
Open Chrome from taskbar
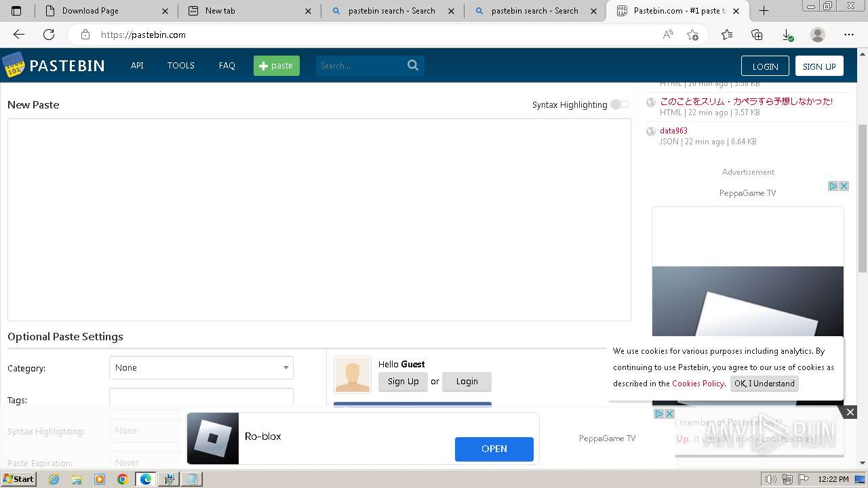[x=122, y=479]
